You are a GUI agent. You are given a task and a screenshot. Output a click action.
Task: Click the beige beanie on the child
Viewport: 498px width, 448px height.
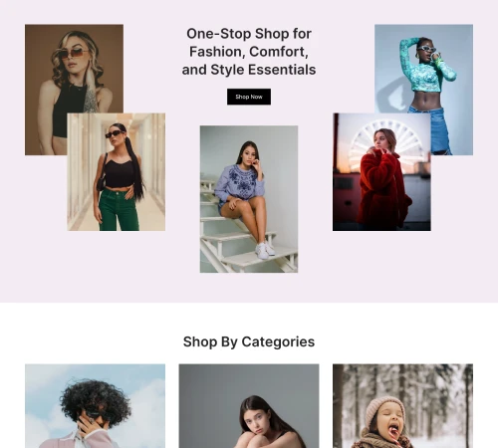(384, 410)
